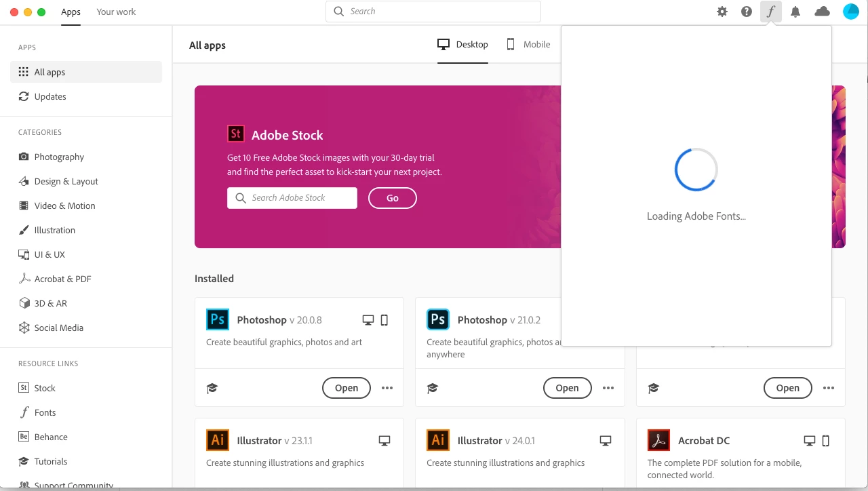Choose the Illustration category

tap(86, 230)
